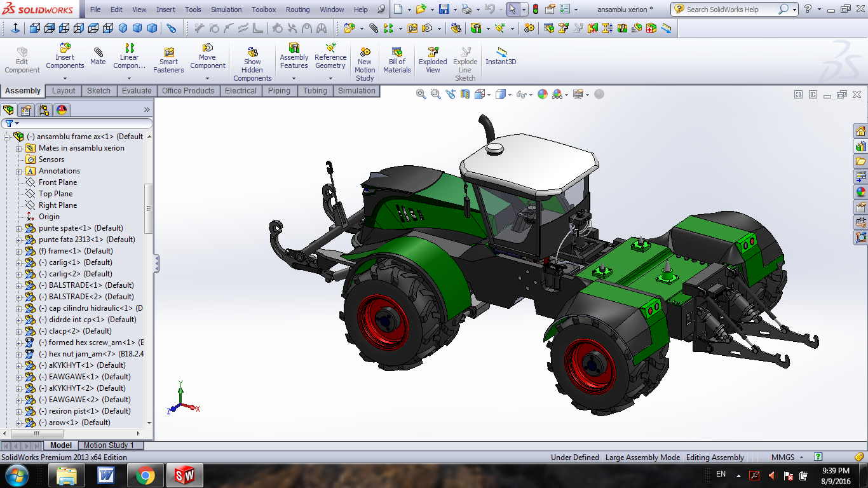The width and height of the screenshot is (868, 488).
Task: Expand the Insert Components dropdown arrow
Action: pyautogui.click(x=65, y=78)
